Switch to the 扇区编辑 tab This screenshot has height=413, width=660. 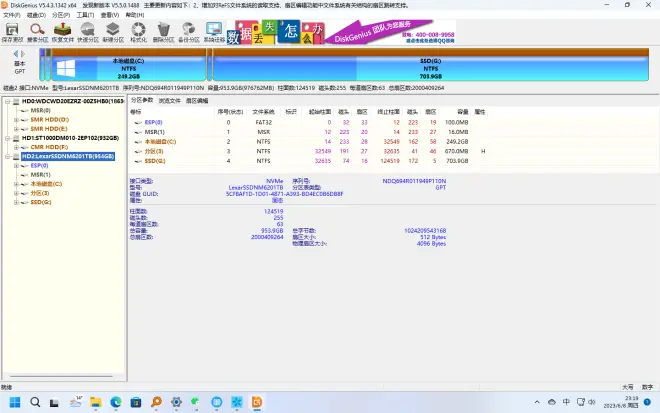tap(198, 100)
